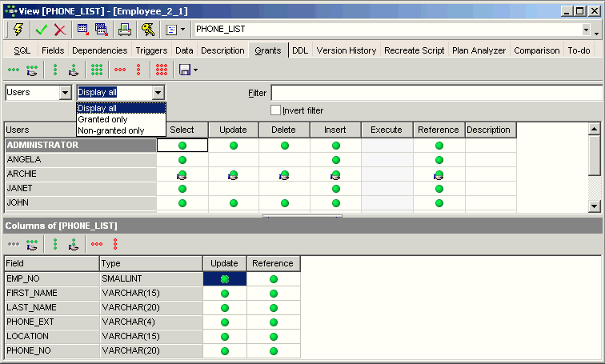Click the vertical green dots icon in the Grants toolbar
605x364 pixels.
(x=55, y=70)
